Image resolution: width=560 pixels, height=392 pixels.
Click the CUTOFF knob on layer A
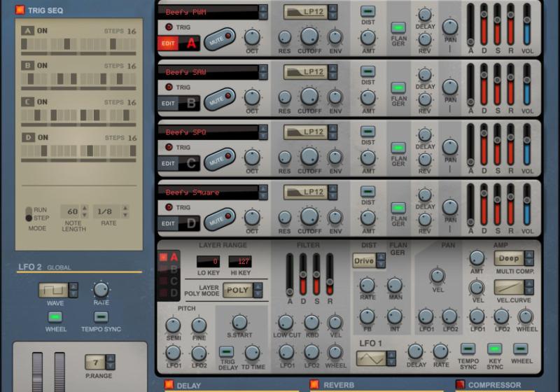point(309,36)
